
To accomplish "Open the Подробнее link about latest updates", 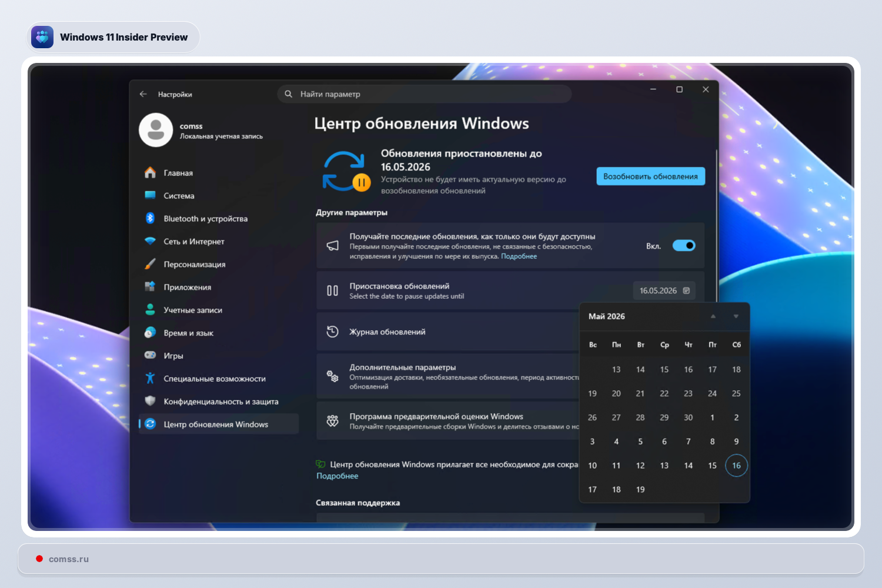I will pyautogui.click(x=519, y=256).
